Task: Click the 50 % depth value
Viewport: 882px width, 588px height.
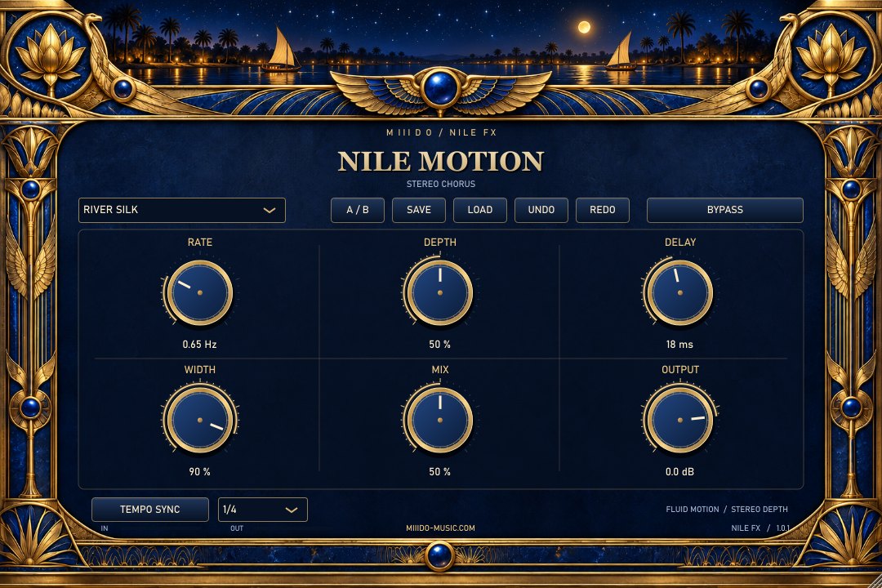Action: [x=440, y=345]
